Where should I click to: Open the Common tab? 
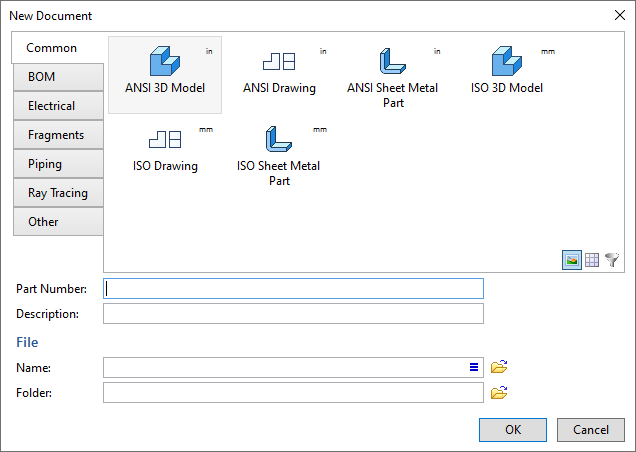coord(58,48)
